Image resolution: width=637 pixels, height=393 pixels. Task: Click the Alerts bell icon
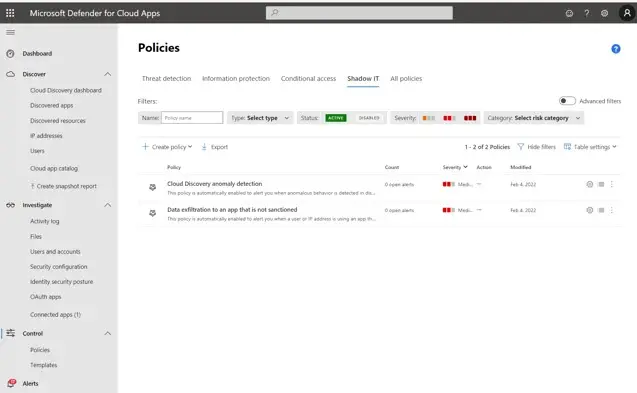pos(11,383)
